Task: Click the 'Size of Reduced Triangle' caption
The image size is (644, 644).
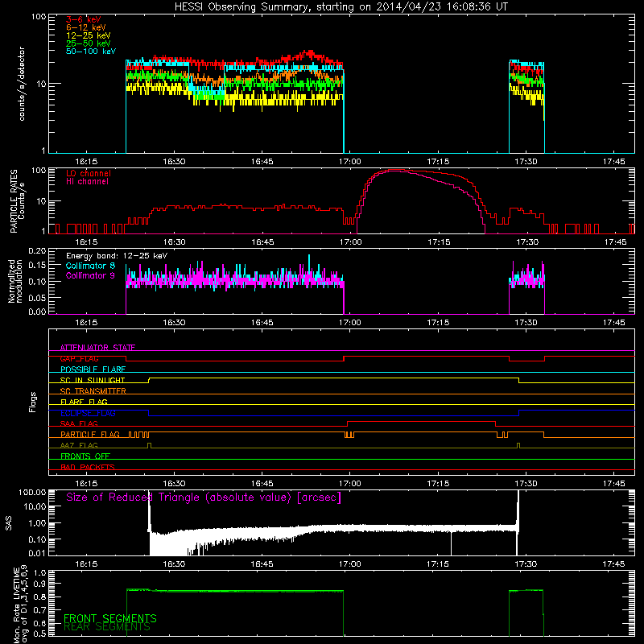Action: 204,497
